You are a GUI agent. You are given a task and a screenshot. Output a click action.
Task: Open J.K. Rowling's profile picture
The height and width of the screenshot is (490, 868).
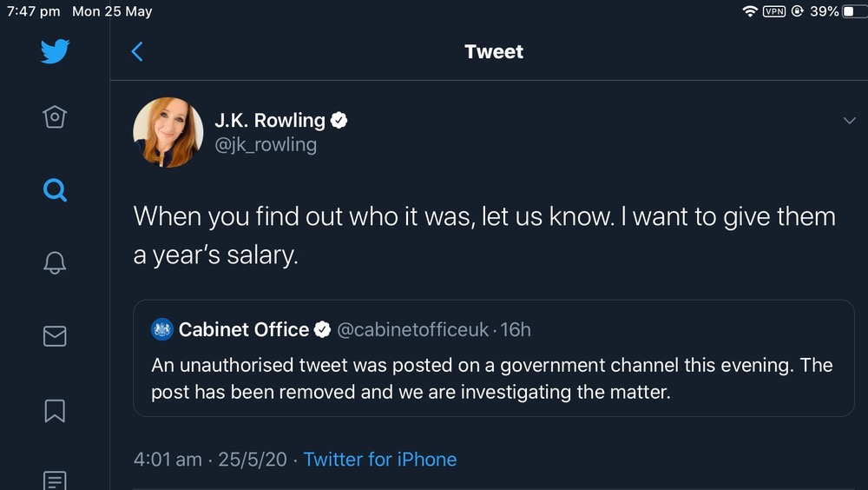pos(168,132)
